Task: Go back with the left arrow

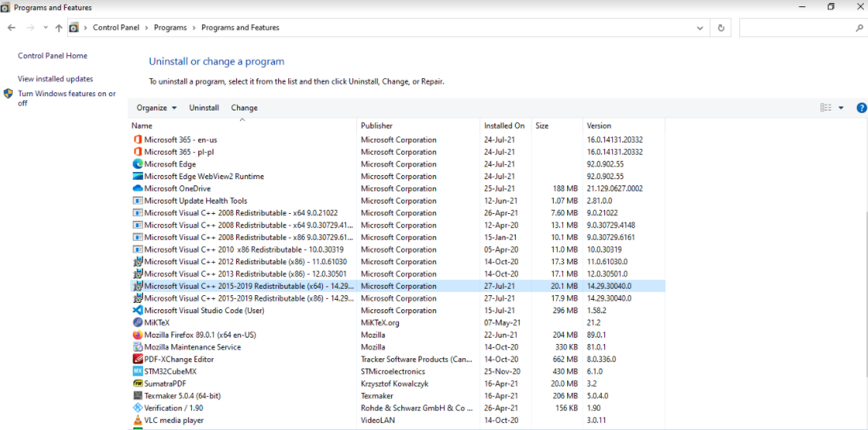Action: pyautogui.click(x=12, y=28)
